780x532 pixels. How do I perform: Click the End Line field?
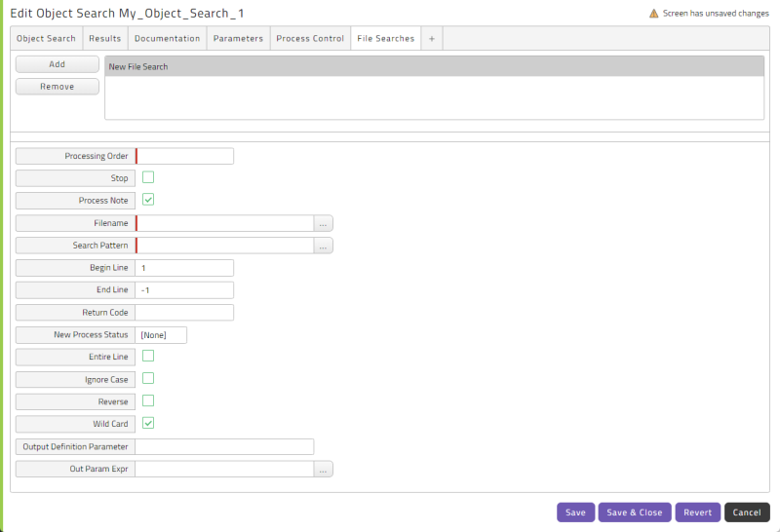184,290
